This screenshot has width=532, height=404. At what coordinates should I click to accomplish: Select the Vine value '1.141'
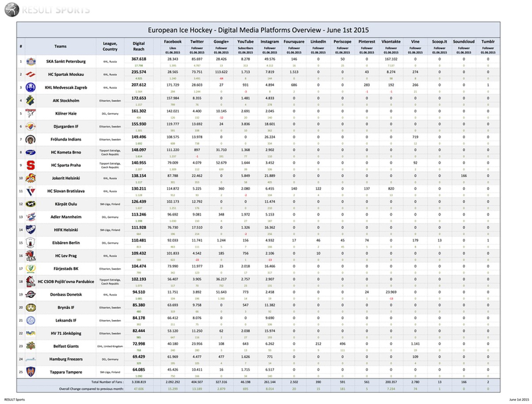pos(415,344)
